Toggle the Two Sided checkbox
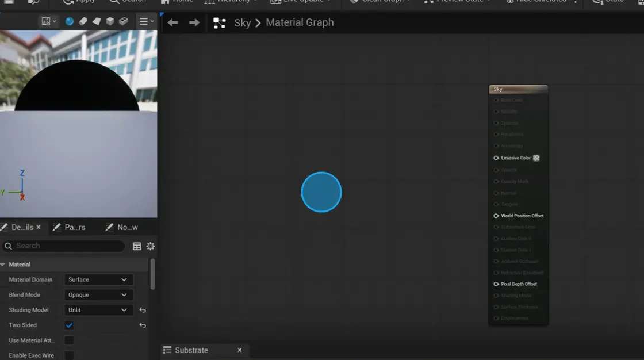This screenshot has width=644, height=360. tap(69, 325)
